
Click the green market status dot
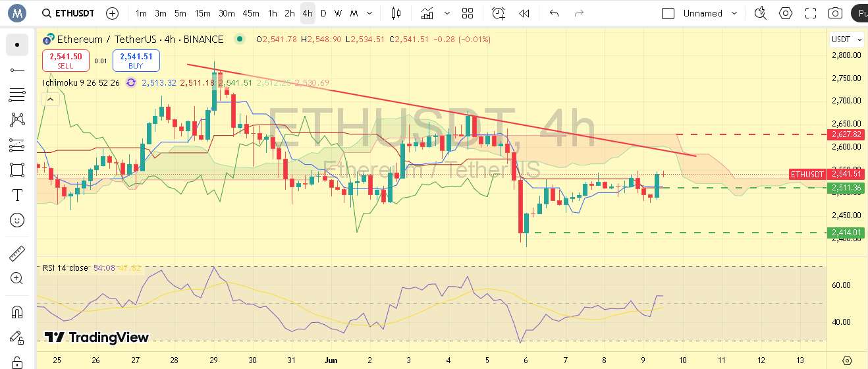[x=240, y=39]
